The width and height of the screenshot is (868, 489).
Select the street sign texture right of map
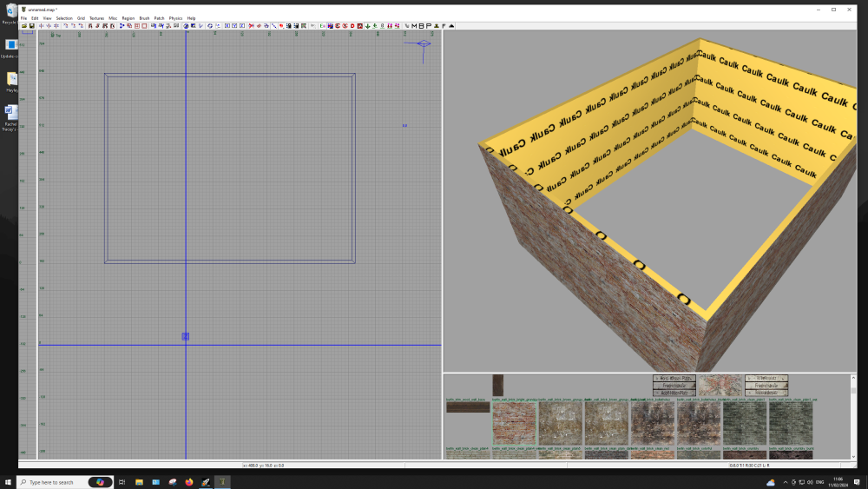pyautogui.click(x=766, y=386)
